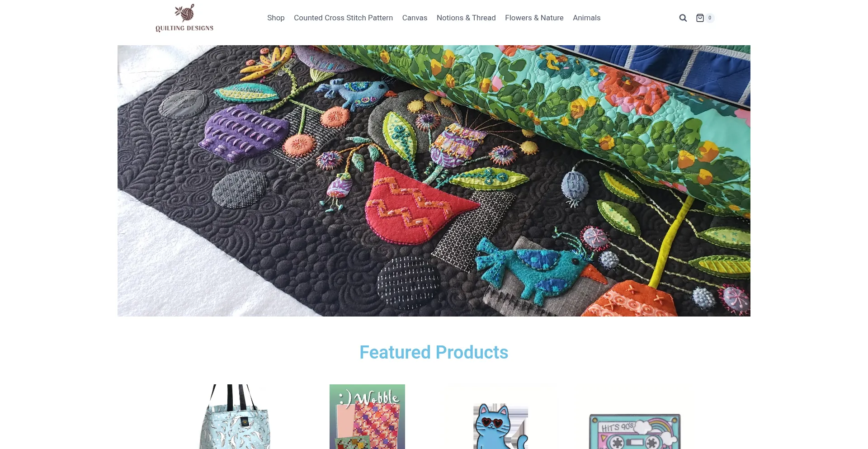Open the shopping cart icon
The width and height of the screenshot is (868, 449).
(700, 18)
